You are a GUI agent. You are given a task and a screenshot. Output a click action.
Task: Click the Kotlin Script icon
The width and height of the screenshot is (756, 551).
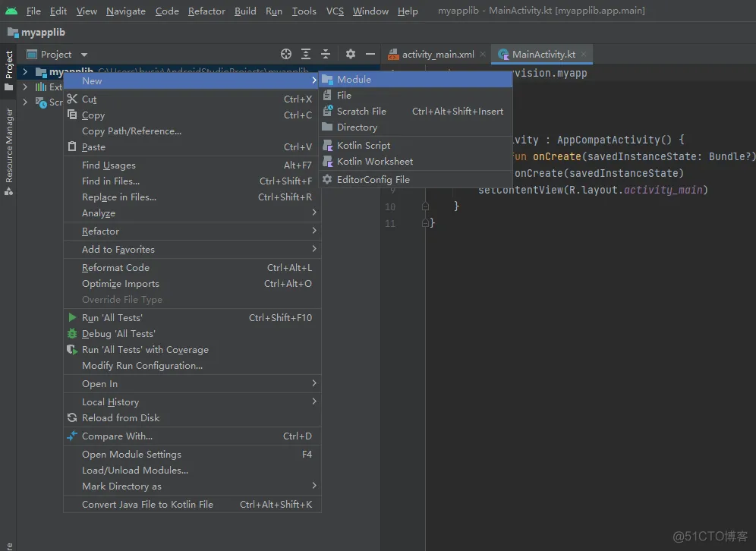[x=327, y=145]
